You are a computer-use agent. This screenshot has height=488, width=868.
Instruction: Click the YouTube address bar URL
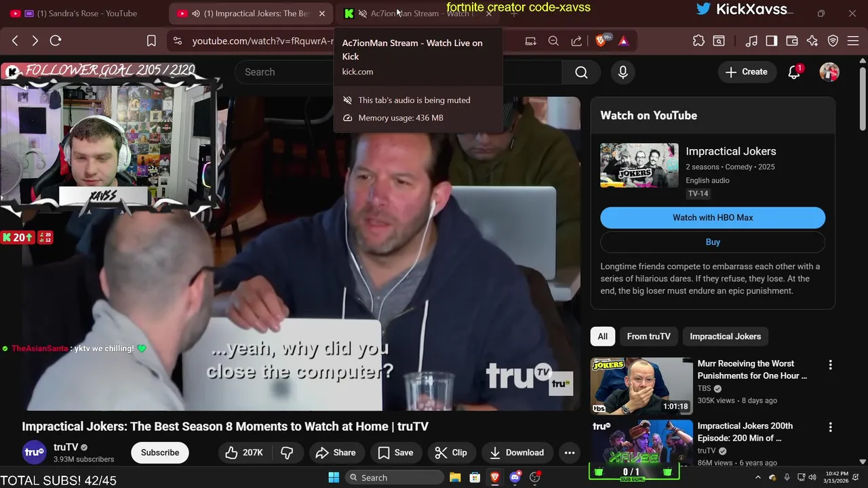(x=262, y=41)
